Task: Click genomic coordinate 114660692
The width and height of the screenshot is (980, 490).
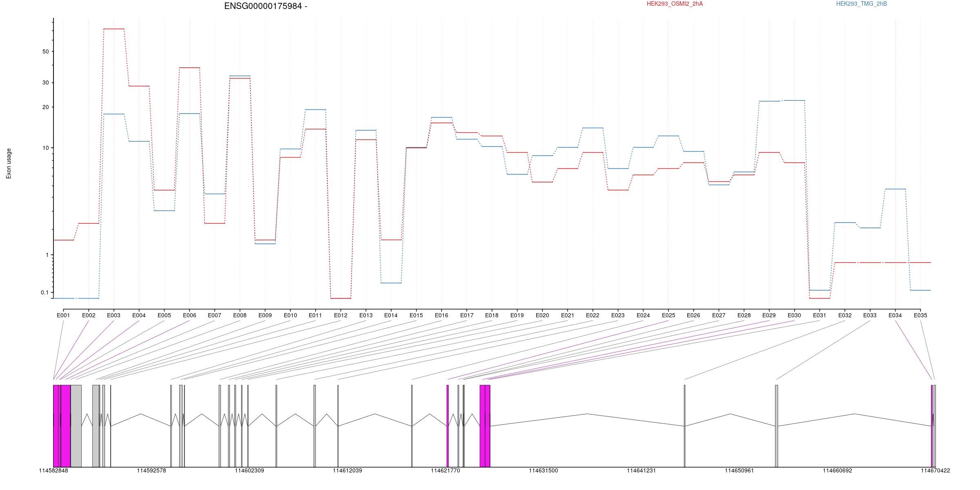Action: [837, 470]
